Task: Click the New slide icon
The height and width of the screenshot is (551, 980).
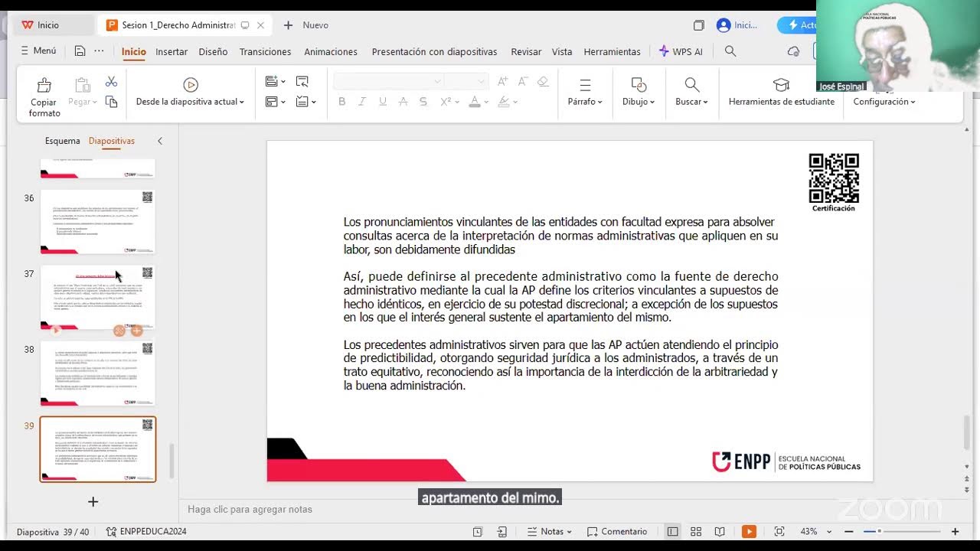Action: pyautogui.click(x=272, y=81)
